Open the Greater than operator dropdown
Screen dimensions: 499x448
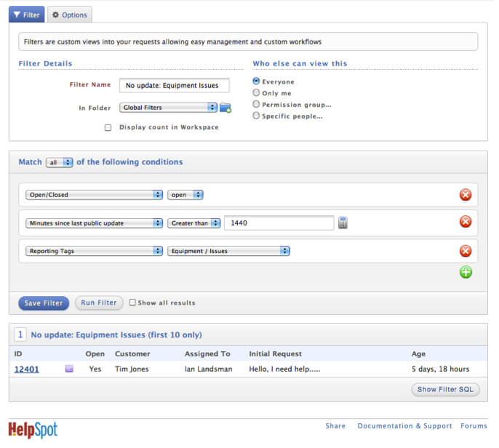coord(194,223)
